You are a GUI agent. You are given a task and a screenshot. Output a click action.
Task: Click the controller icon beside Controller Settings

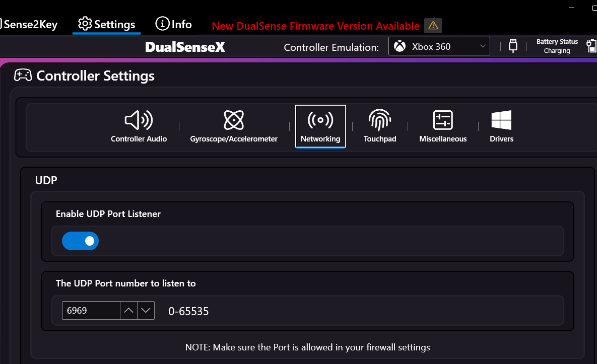23,76
